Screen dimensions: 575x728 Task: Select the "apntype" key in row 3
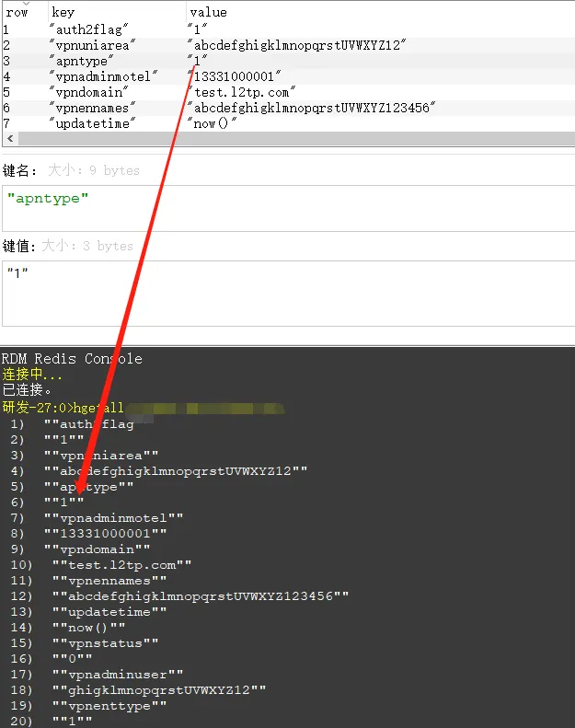[x=88, y=60]
